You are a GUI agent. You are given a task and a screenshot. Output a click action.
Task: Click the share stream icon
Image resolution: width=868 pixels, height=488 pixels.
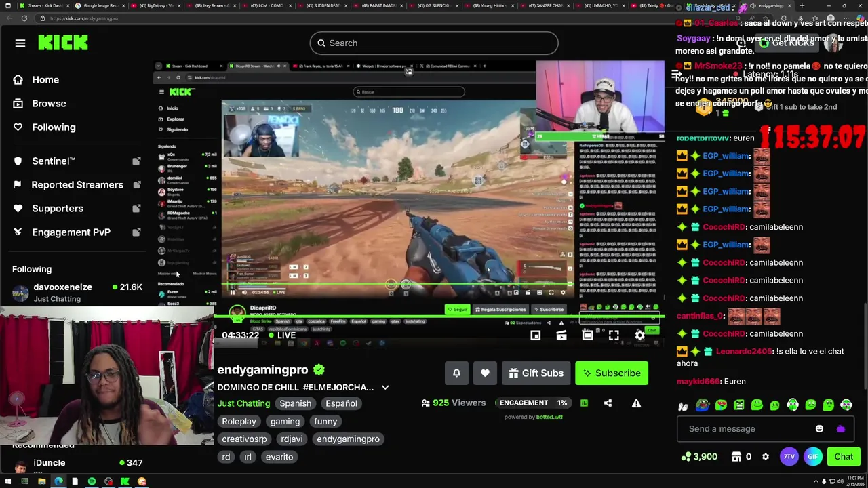click(x=608, y=403)
